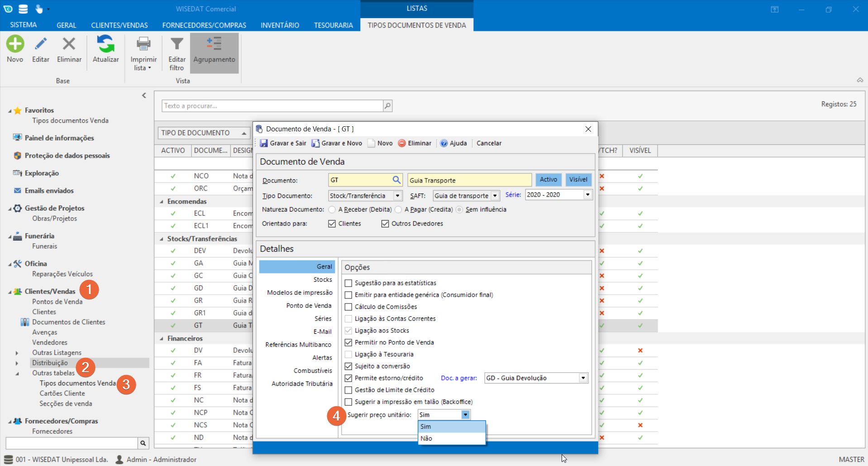Click the Cancelar button in dialog
The image size is (868, 466).
(x=489, y=144)
